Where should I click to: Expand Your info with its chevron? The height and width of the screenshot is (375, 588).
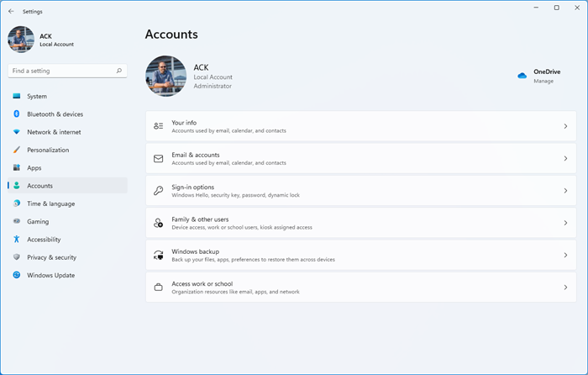[565, 126]
